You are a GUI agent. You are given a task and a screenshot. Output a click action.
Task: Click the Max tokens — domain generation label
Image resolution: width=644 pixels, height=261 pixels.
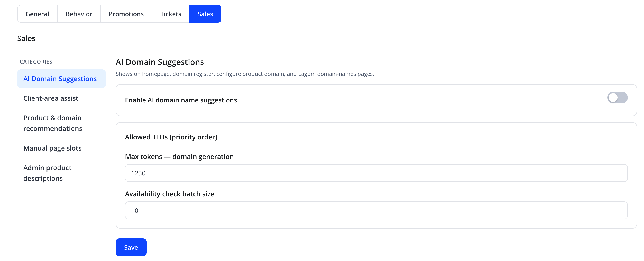tap(179, 156)
